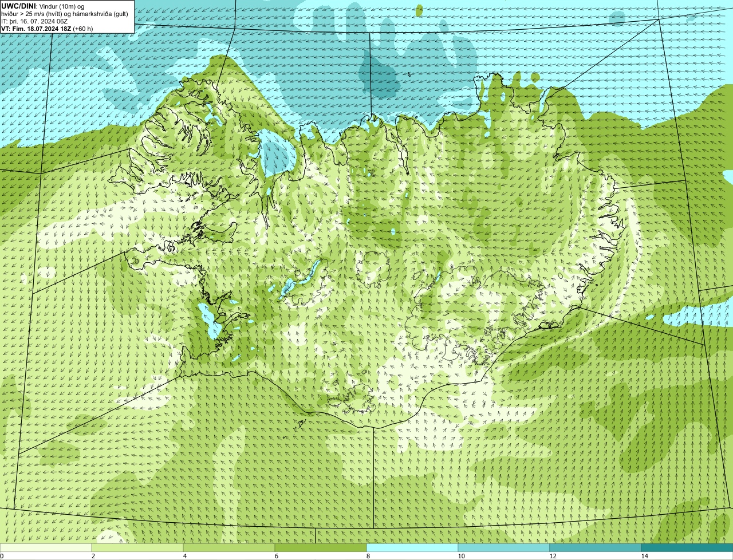
Task: Click the light green 2–4 m/s legend swatch
Action: pyautogui.click(x=137, y=547)
